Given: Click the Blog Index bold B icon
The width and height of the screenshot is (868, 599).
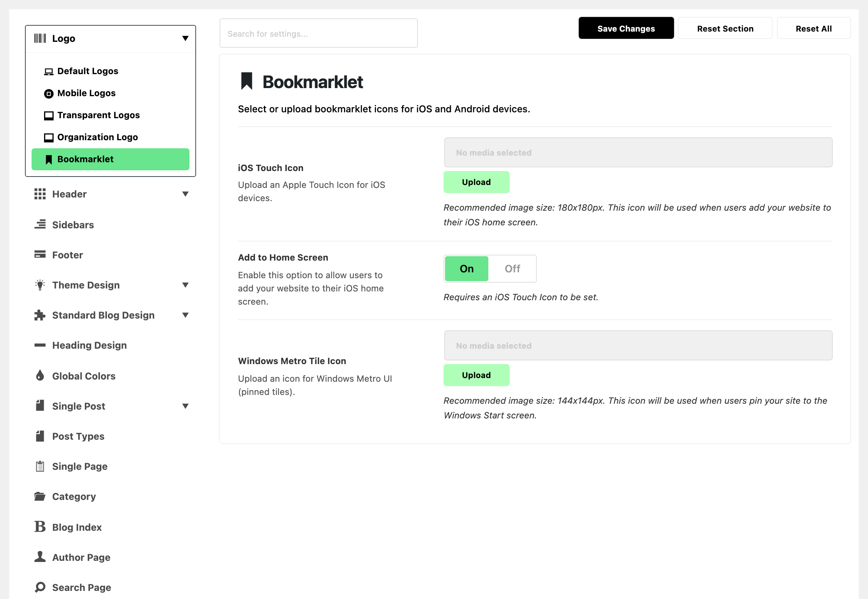Looking at the screenshot, I should tap(40, 527).
